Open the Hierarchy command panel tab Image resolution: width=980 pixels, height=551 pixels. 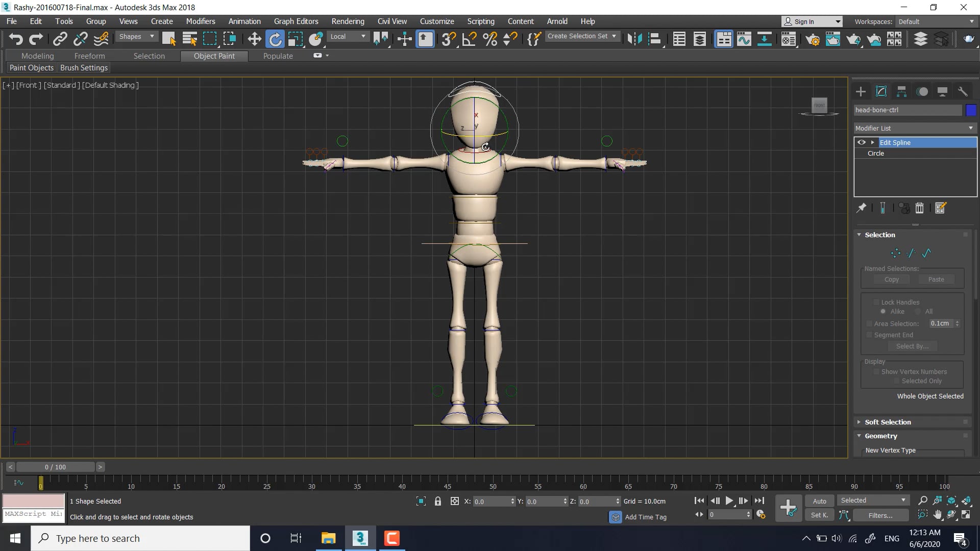coord(901,92)
